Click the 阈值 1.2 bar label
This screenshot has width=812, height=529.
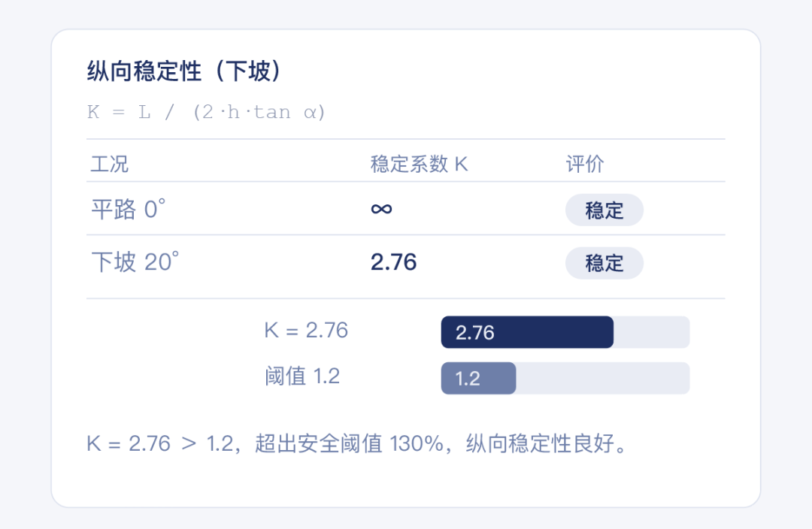[x=302, y=376]
